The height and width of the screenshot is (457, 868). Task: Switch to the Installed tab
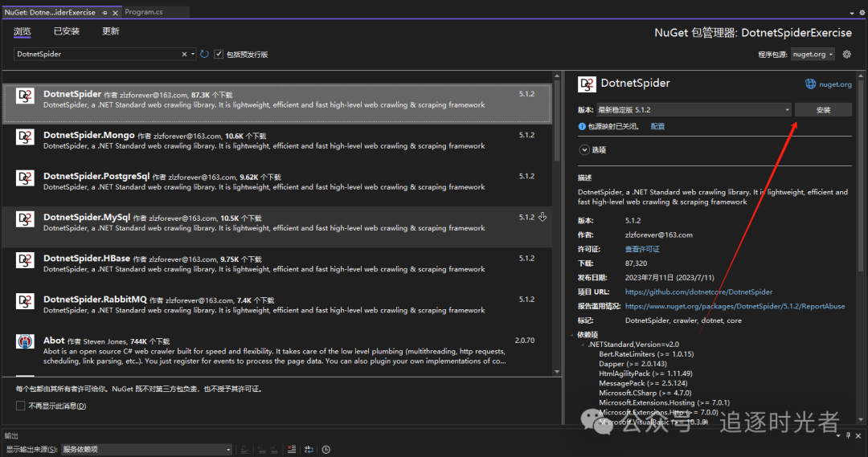pyautogui.click(x=67, y=31)
